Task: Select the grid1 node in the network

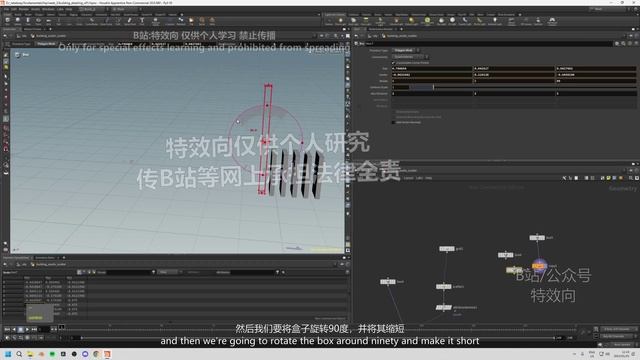Action: pyautogui.click(x=447, y=249)
